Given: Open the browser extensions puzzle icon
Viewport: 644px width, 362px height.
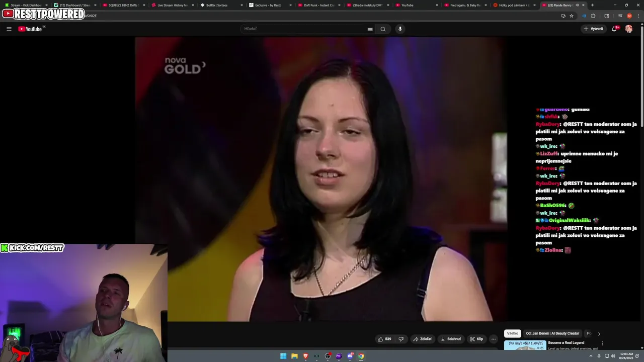Looking at the screenshot, I should click(593, 16).
